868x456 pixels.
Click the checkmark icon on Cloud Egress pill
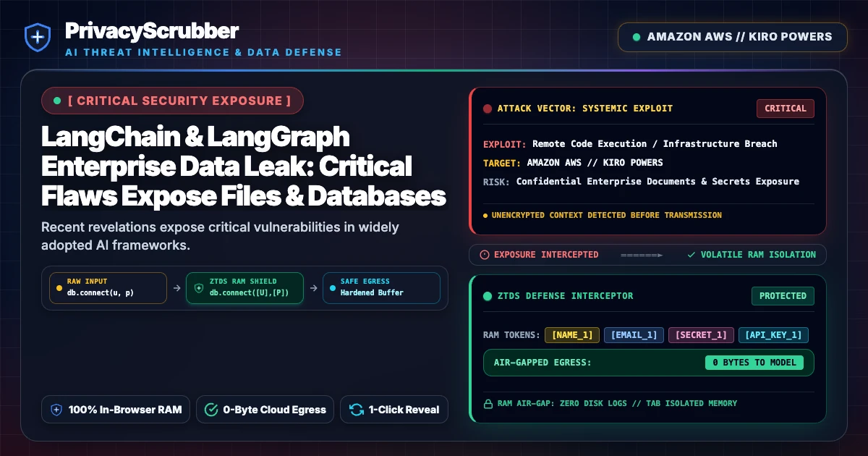point(211,410)
